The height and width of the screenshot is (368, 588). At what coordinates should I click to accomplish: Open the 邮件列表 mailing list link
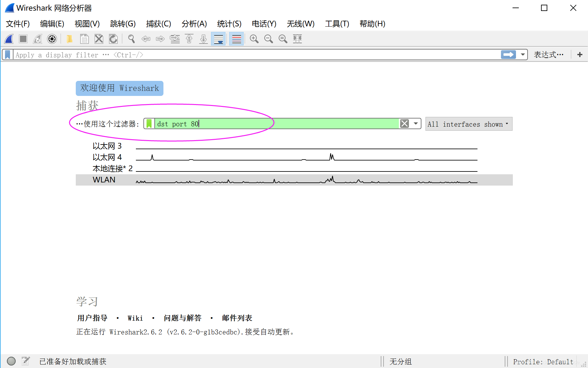pos(237,318)
